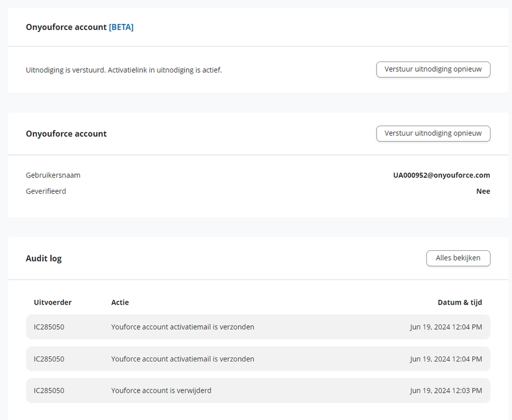Click the Nee verification value
This screenshot has height=420, width=512.
[483, 191]
